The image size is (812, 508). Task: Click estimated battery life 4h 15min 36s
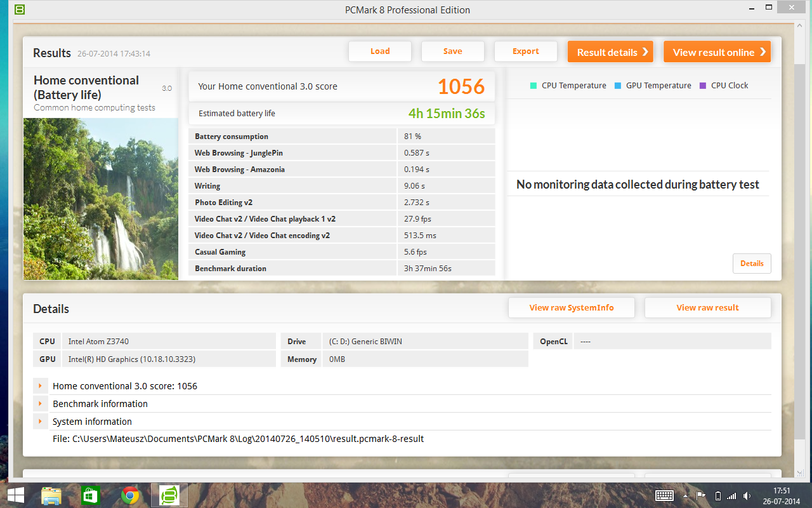point(447,114)
